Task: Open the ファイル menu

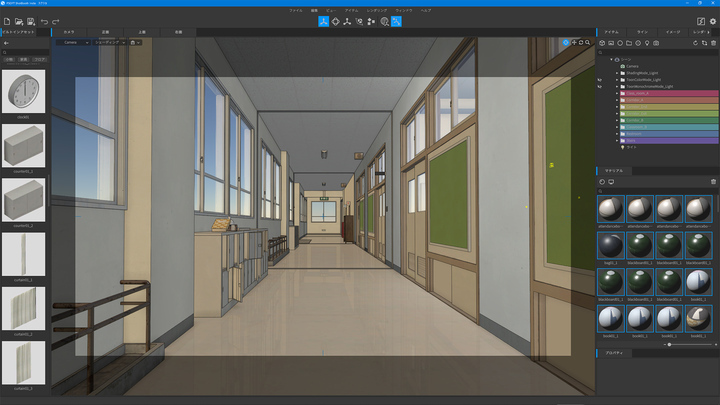Action: (295, 10)
